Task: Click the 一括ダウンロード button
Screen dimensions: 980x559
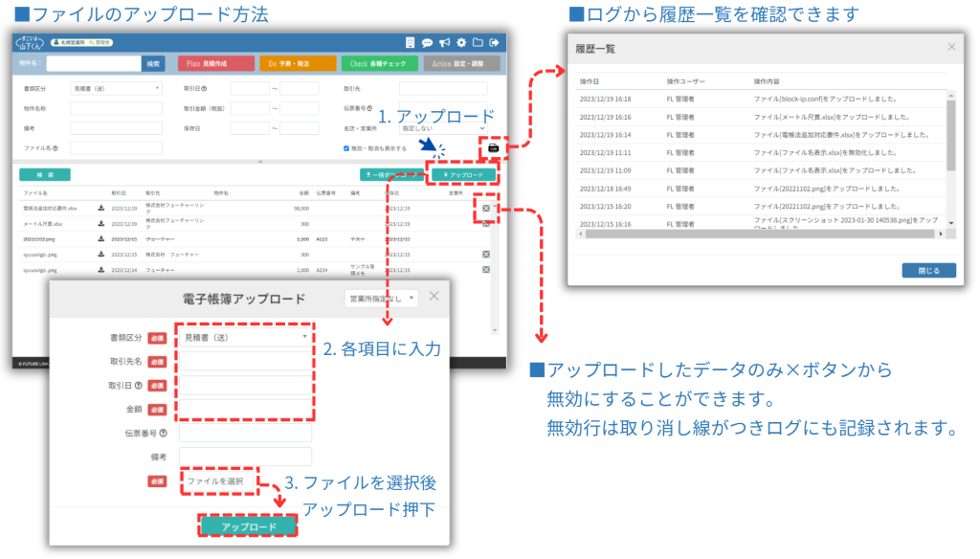Action: (x=391, y=175)
